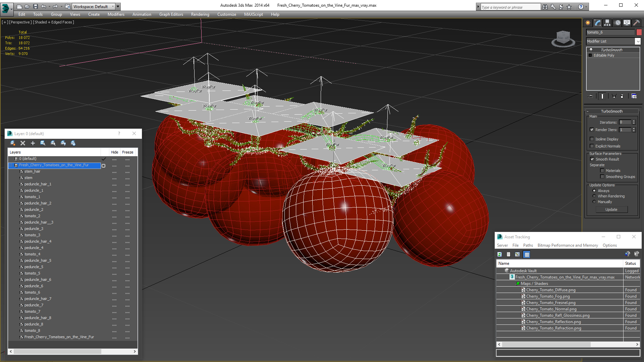Open Paths menu in Asset Tracking
Viewport: 644px width, 362px height.
(x=528, y=245)
